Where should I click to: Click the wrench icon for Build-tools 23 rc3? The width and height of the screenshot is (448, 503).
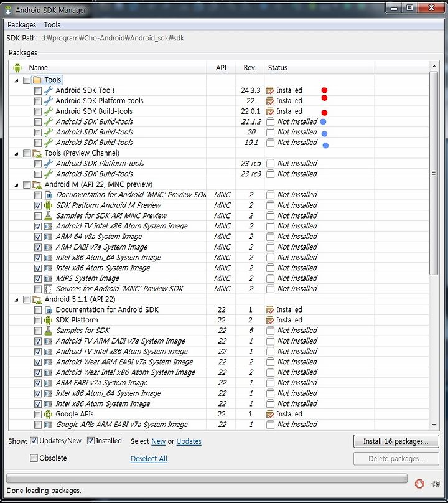48,174
